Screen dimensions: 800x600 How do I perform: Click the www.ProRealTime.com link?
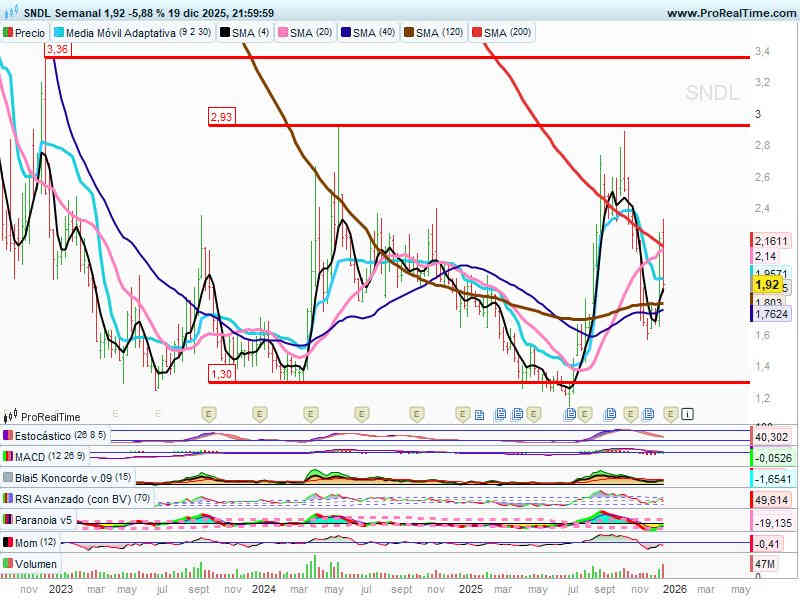pos(729,13)
